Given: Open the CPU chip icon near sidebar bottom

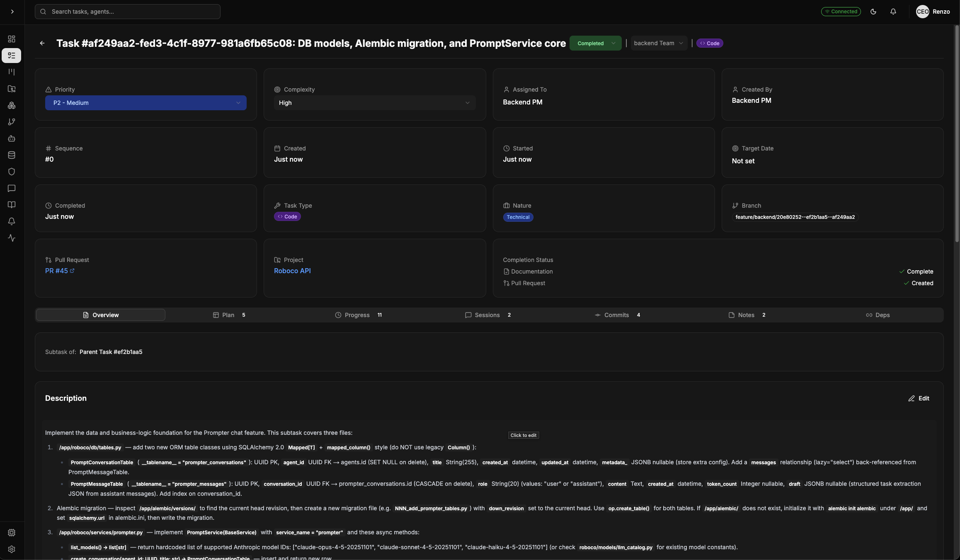Looking at the screenshot, I should click(12, 533).
